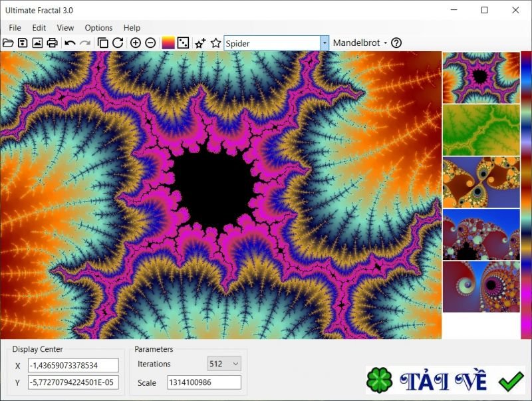Image resolution: width=532 pixels, height=401 pixels.
Task: Click the random dice icon
Action: pos(183,43)
